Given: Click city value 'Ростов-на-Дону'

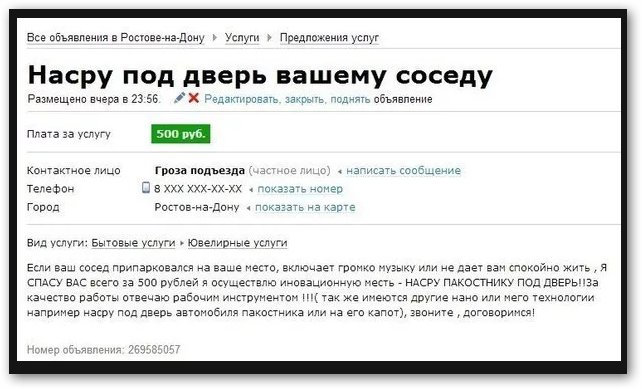Looking at the screenshot, I should tap(197, 207).
